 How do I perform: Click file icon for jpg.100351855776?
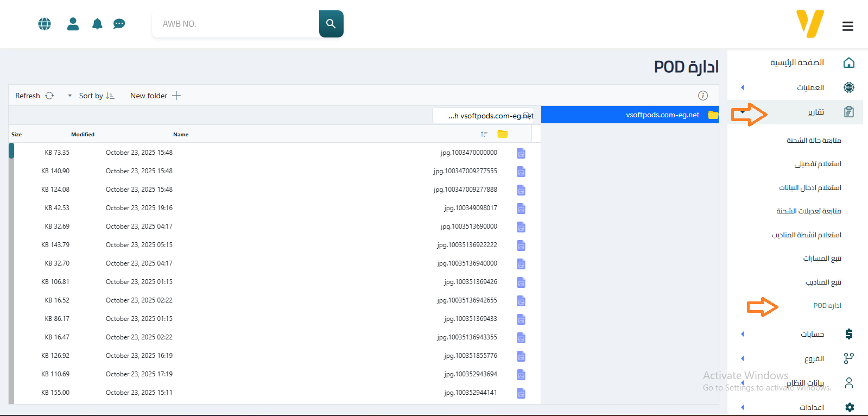point(521,356)
